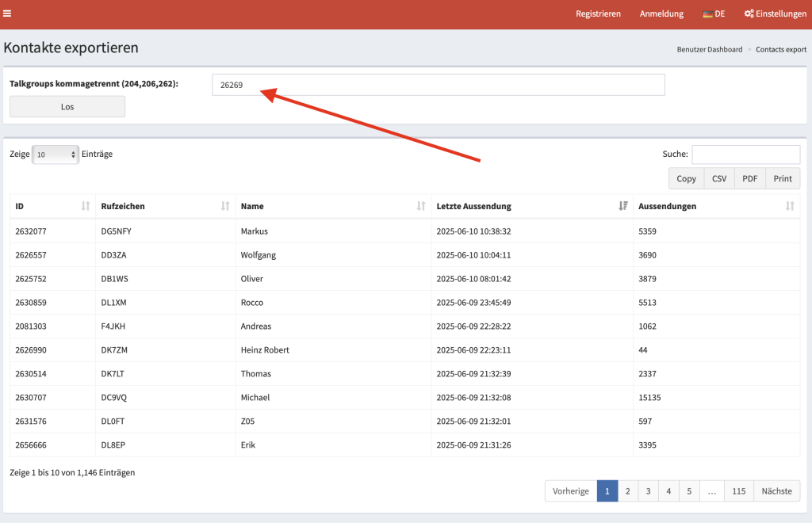
Task: Select callsign cell DG5NFY
Action: (x=116, y=231)
